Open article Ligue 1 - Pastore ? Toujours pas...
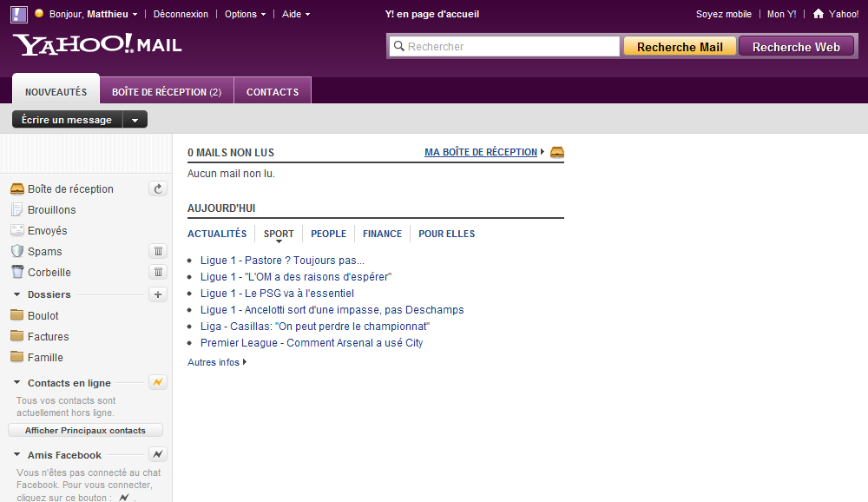Image resolution: width=868 pixels, height=502 pixels. 282,261
